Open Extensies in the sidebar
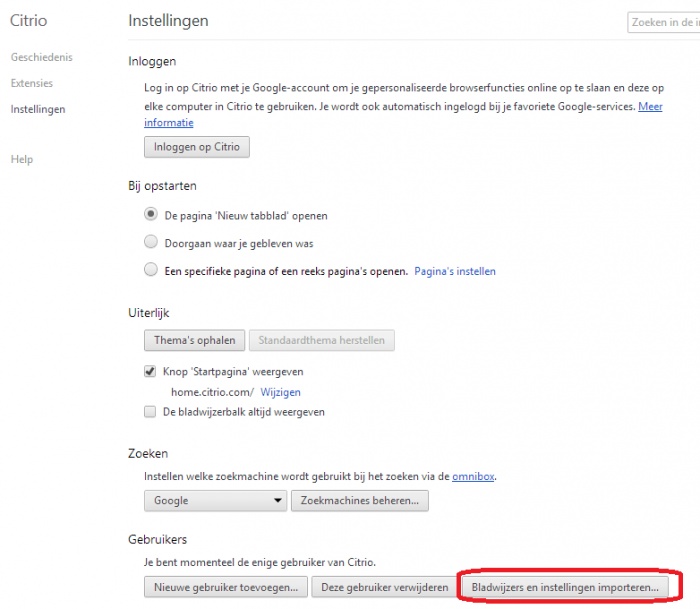Image resolution: width=700 pixels, height=609 pixels. [x=32, y=83]
